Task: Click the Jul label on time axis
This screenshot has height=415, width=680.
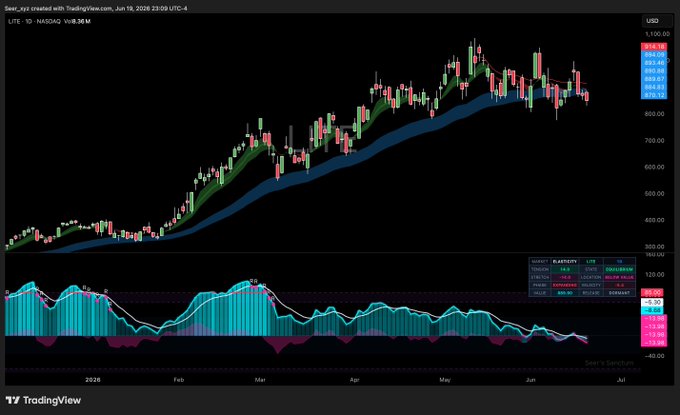Action: coord(621,379)
